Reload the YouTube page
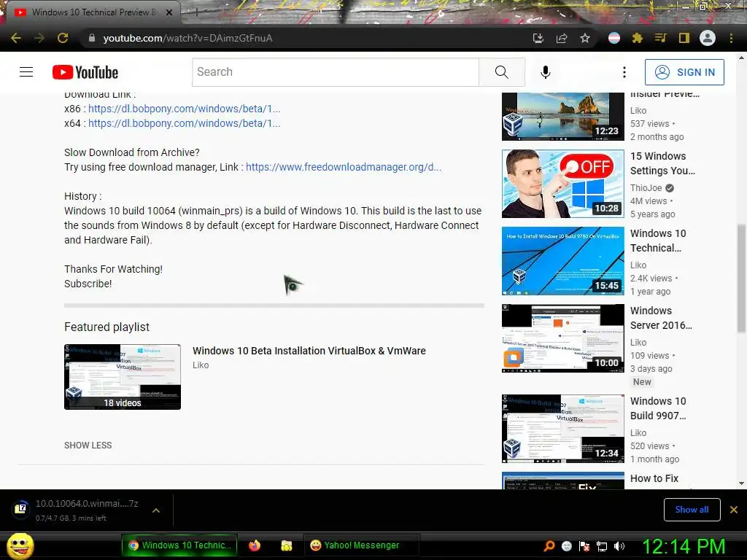Screen dimensions: 747x560 pos(63,38)
